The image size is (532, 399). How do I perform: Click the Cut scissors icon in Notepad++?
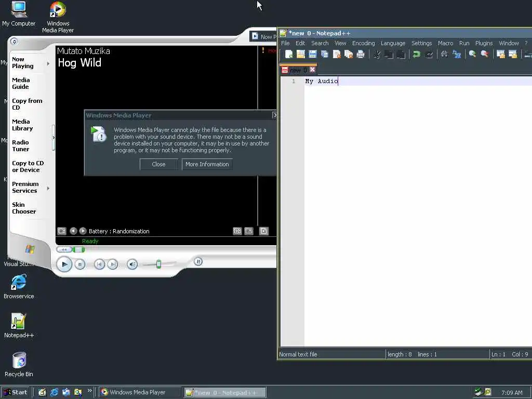point(377,54)
